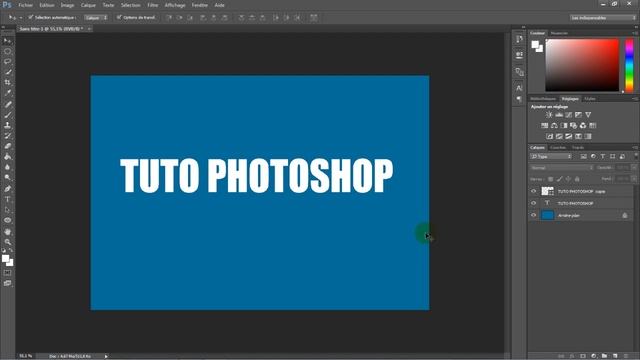Select the Healing Brush tool

pyautogui.click(x=7, y=104)
